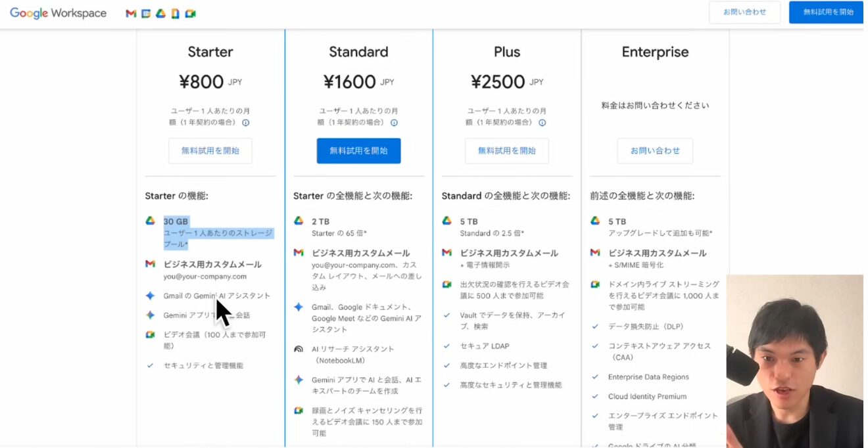Start the free trial for Standard plan

pyautogui.click(x=358, y=150)
